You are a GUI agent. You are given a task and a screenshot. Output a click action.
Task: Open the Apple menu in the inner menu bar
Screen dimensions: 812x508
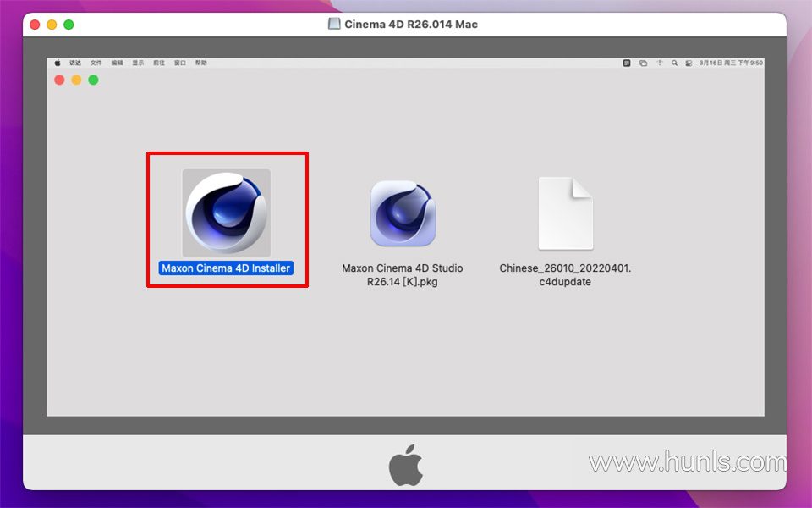click(x=58, y=63)
